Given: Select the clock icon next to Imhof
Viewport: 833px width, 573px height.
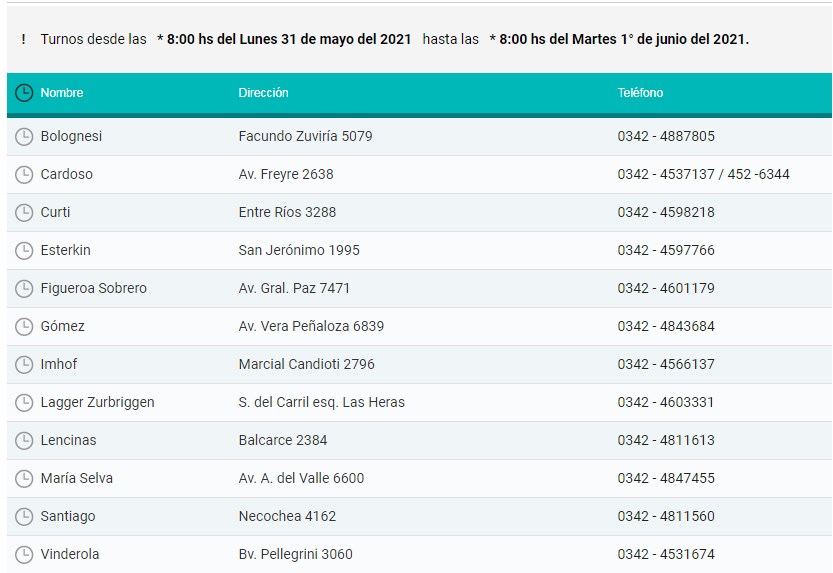Looking at the screenshot, I should pyautogui.click(x=24, y=364).
